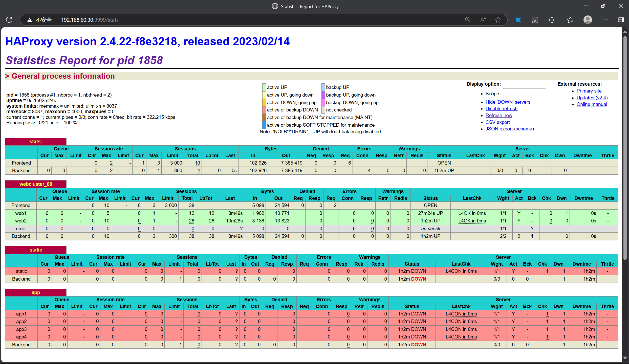629x364 pixels.
Task: Activate the read aloud icon
Action: pyautogui.click(x=483, y=20)
